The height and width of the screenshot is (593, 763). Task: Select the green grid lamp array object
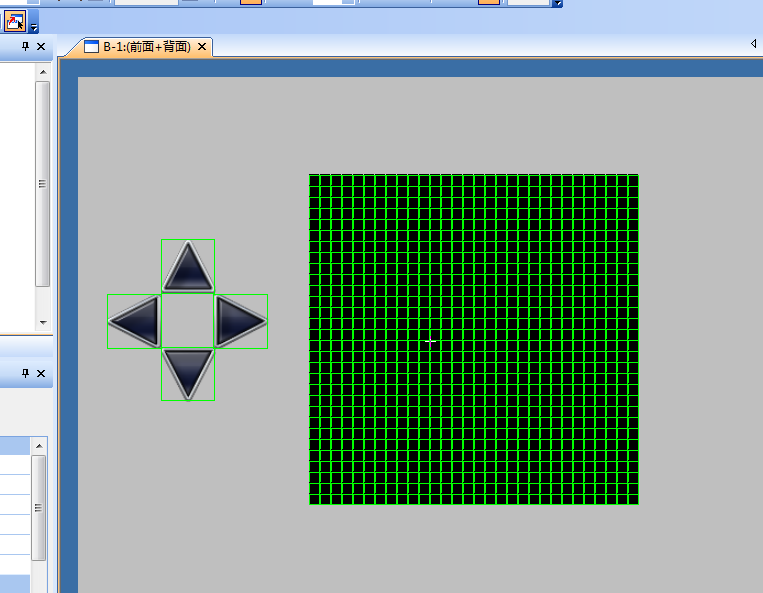pos(474,339)
